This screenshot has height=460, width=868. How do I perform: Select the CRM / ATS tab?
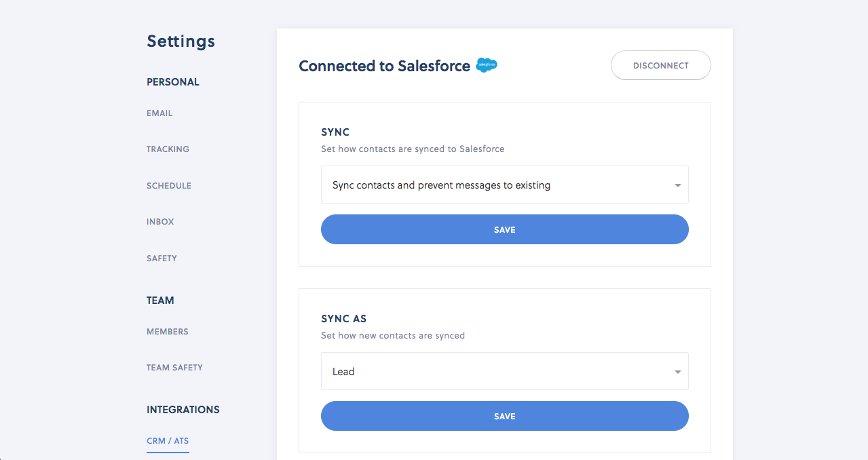pos(168,441)
